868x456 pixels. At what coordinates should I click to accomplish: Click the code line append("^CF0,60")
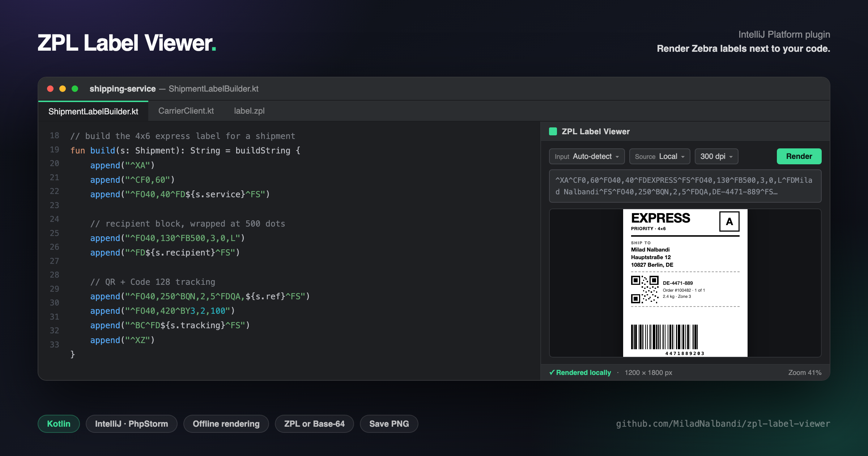point(132,180)
